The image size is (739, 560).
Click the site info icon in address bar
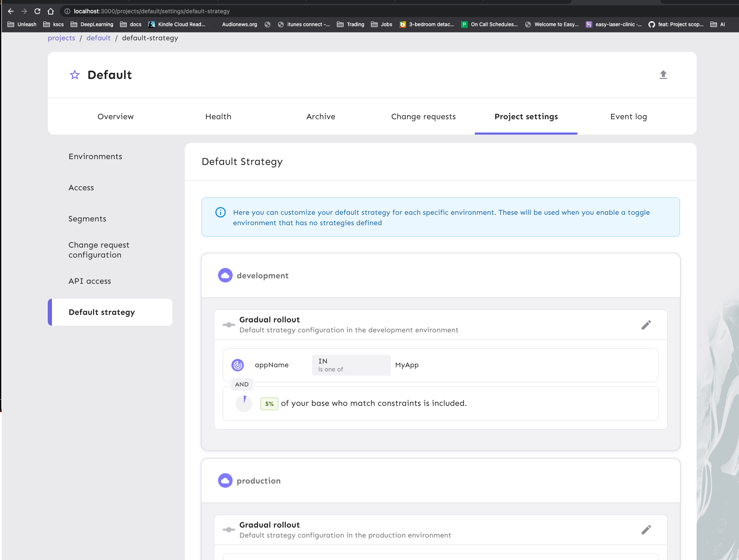(x=67, y=11)
